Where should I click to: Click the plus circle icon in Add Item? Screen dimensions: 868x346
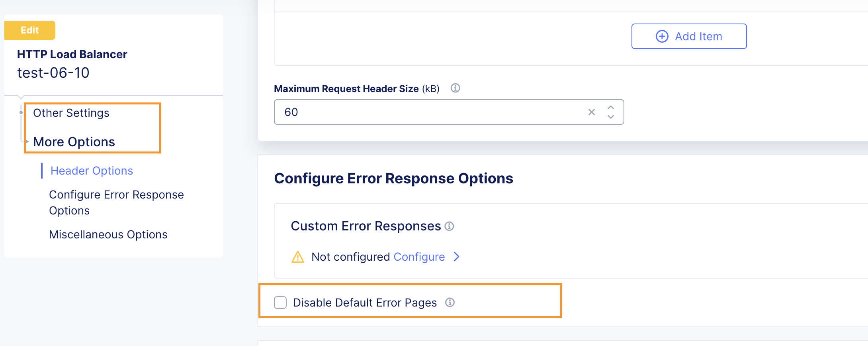[x=662, y=36]
